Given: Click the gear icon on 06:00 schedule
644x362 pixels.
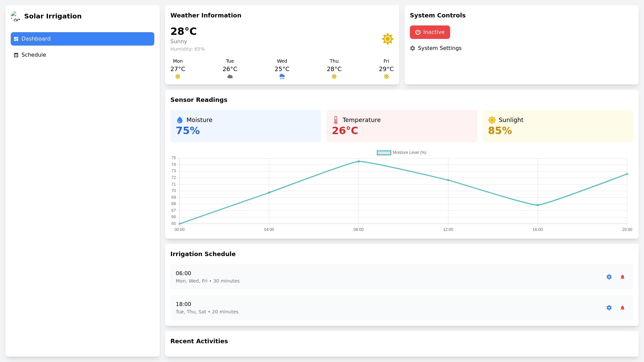Looking at the screenshot, I should (609, 277).
